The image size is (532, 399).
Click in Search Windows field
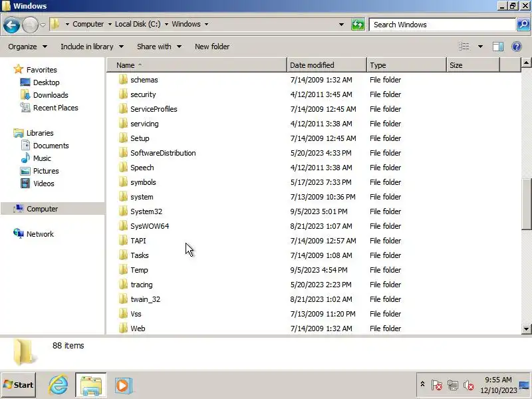coord(442,25)
